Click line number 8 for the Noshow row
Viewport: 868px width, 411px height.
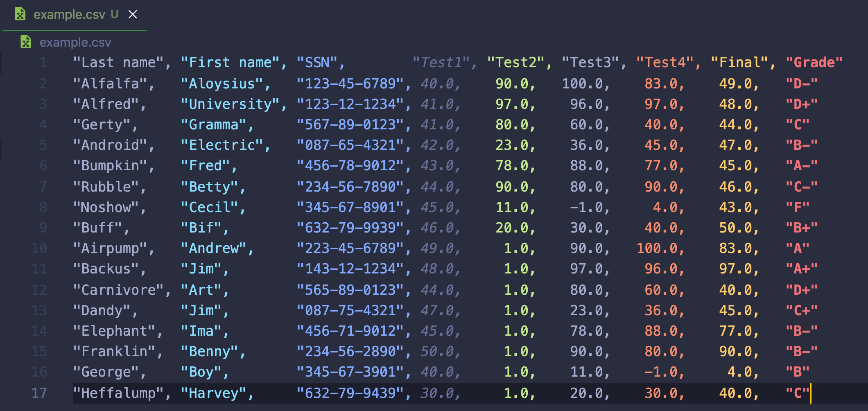(43, 207)
